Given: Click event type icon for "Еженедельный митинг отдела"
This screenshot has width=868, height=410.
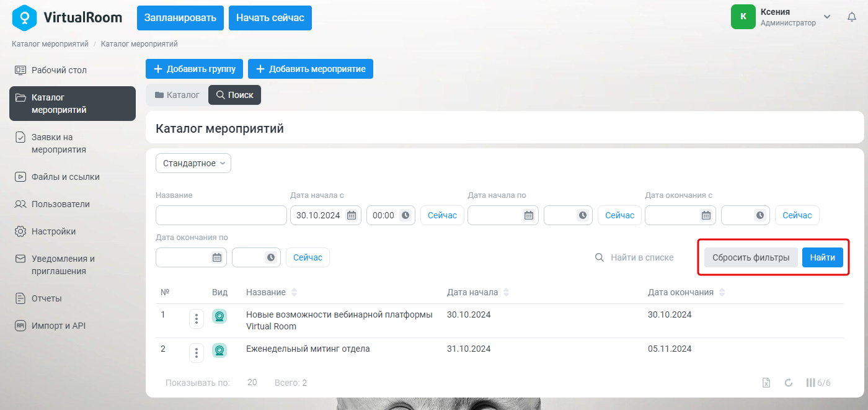Looking at the screenshot, I should (219, 350).
